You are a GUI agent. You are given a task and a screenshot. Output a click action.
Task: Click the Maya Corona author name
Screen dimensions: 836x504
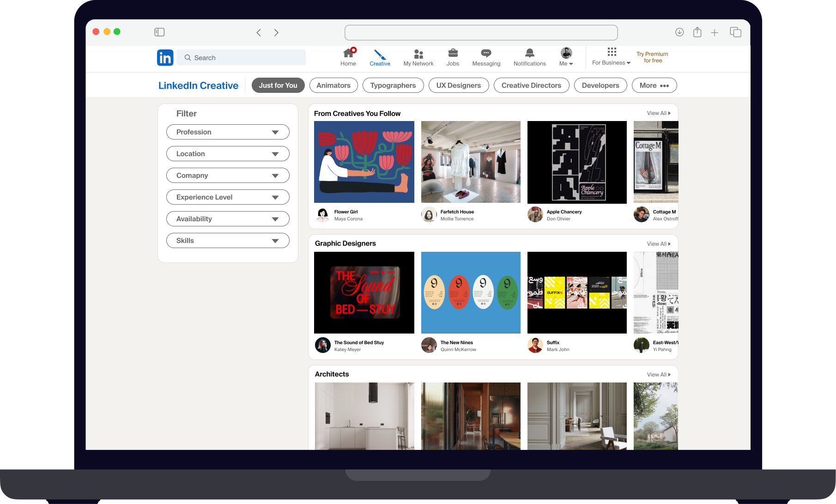coord(348,219)
